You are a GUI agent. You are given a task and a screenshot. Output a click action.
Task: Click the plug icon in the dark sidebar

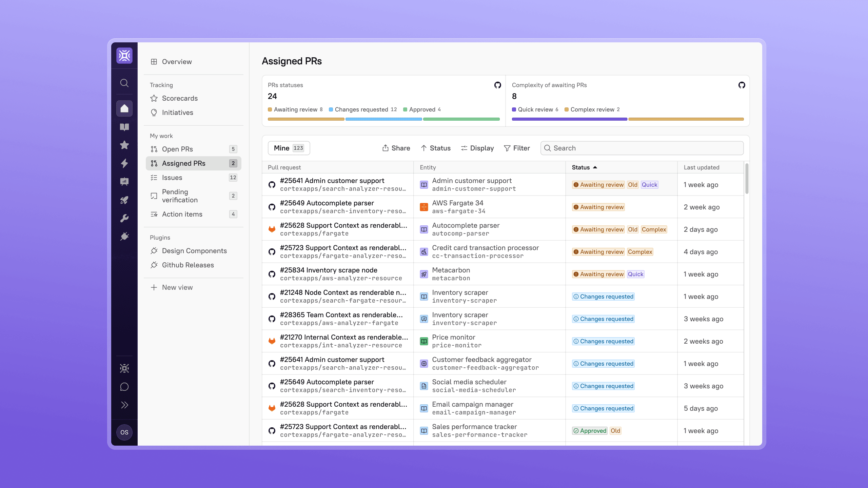[x=124, y=236]
